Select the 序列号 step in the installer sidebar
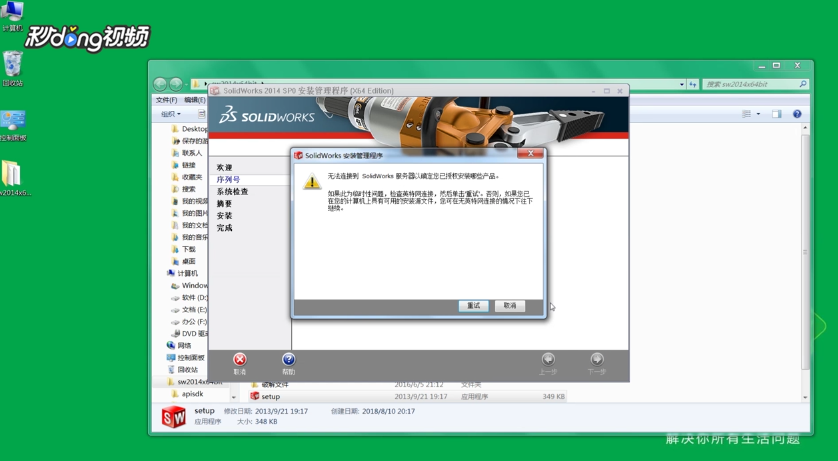This screenshot has width=838, height=461. [x=228, y=179]
